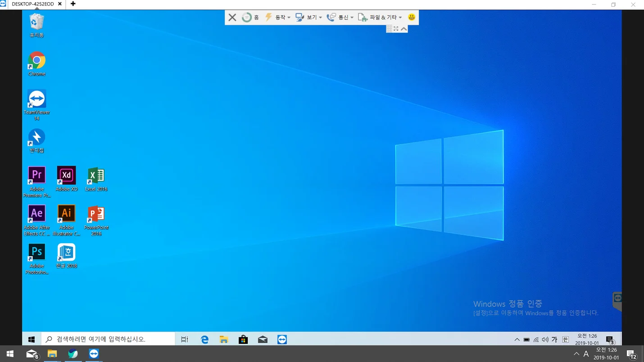Launch Edge from the remote taskbar

(x=204, y=339)
